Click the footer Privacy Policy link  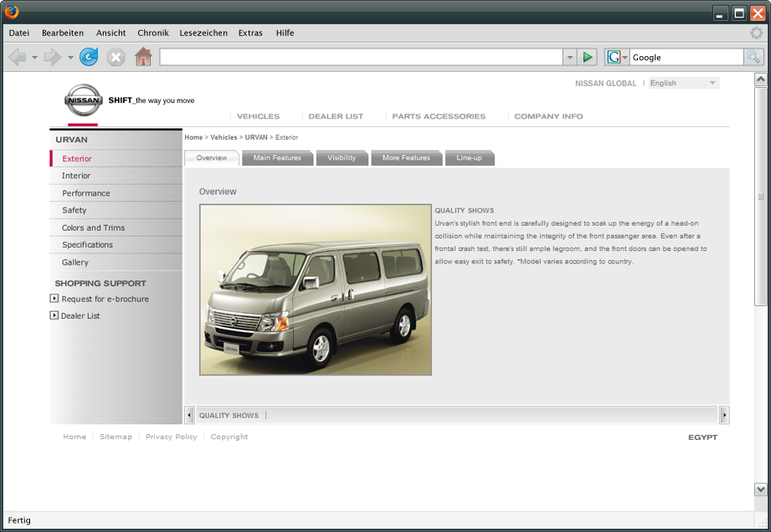[x=171, y=437]
